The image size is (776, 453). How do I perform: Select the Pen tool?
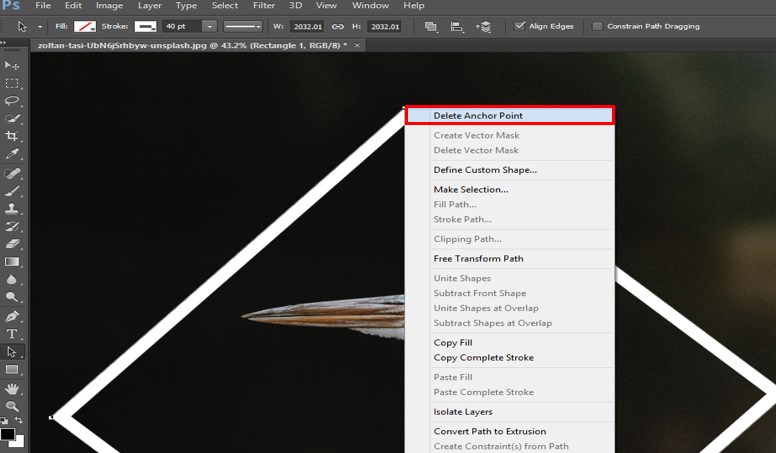click(x=12, y=316)
